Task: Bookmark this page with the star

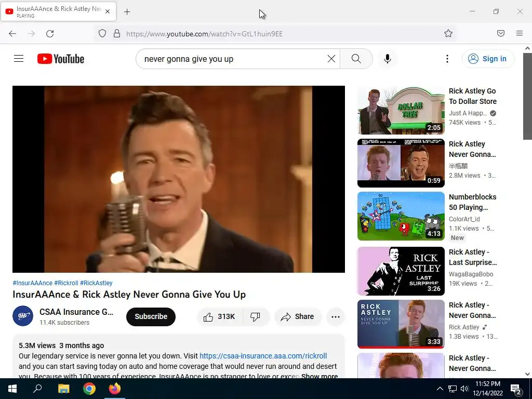Action: [448, 33]
